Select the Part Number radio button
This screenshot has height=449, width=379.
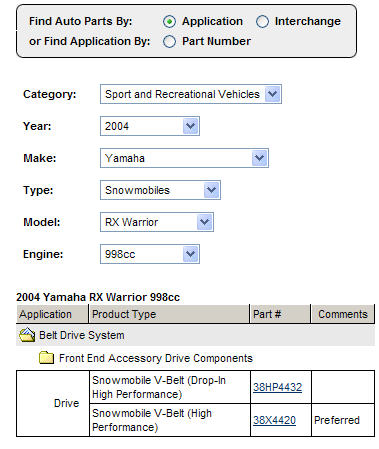[169, 42]
